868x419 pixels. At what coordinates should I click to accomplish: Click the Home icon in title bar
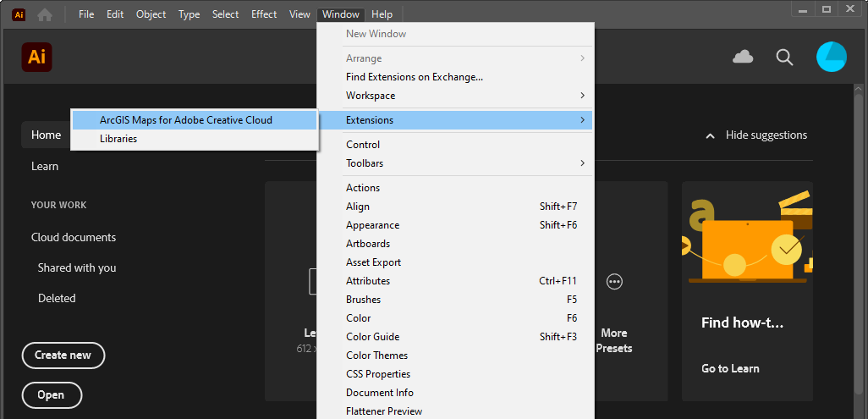45,15
